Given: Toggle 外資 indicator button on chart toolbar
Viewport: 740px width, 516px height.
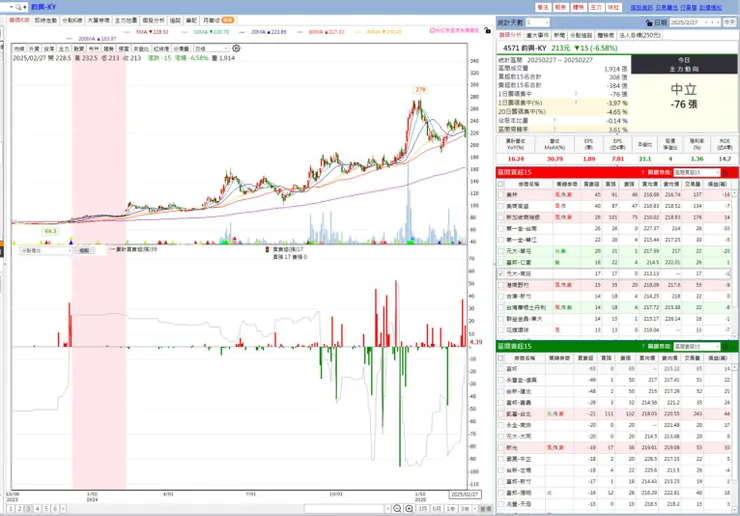Looking at the screenshot, I should coord(34,49).
